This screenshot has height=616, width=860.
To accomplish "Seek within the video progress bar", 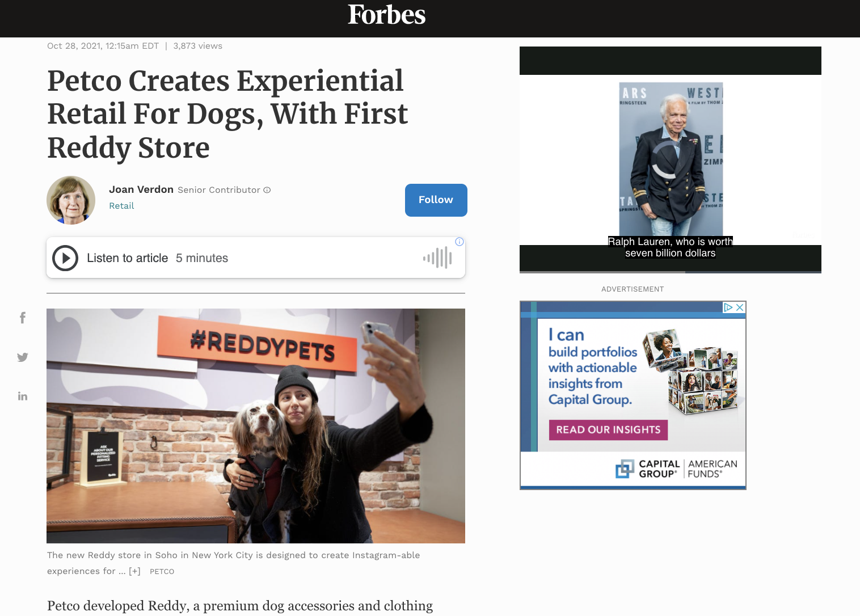I will 671,272.
